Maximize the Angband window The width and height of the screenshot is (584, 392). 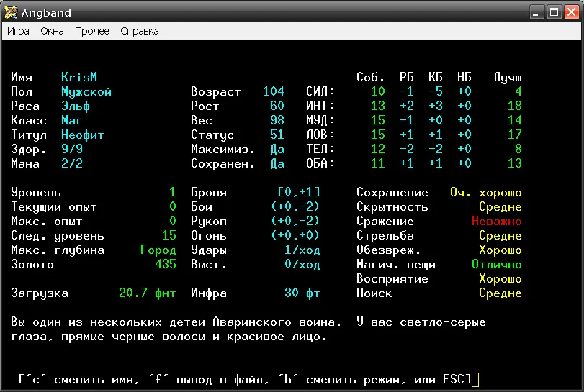[x=554, y=12]
